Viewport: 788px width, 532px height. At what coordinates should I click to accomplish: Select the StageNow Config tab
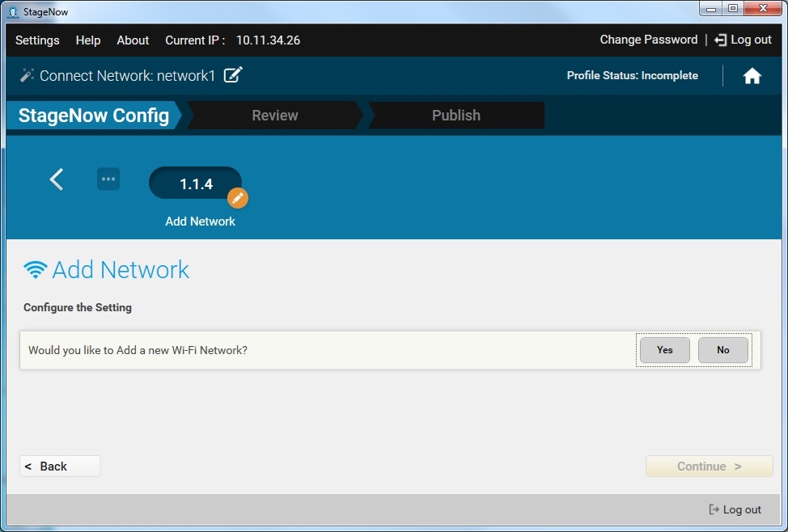[94, 116]
